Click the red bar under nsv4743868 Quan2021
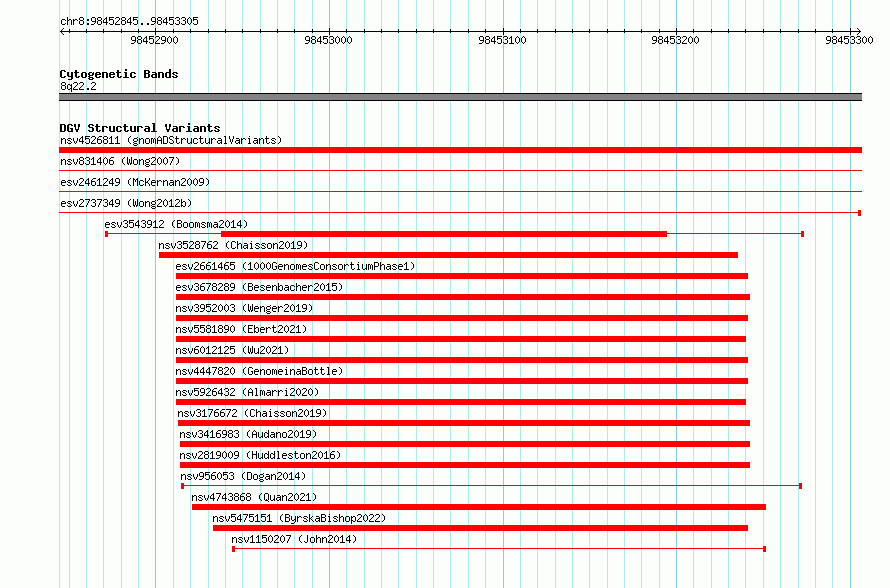This screenshot has height=588, width=890. click(x=478, y=507)
